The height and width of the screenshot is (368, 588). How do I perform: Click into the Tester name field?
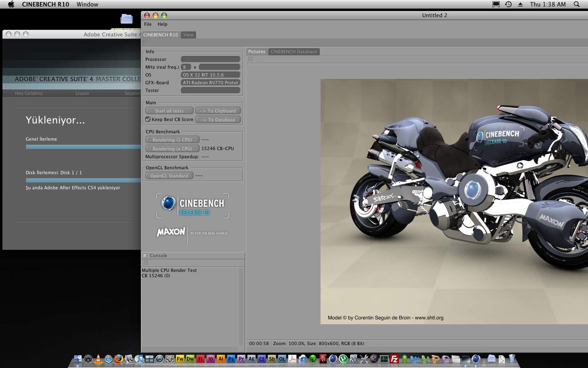tap(210, 90)
